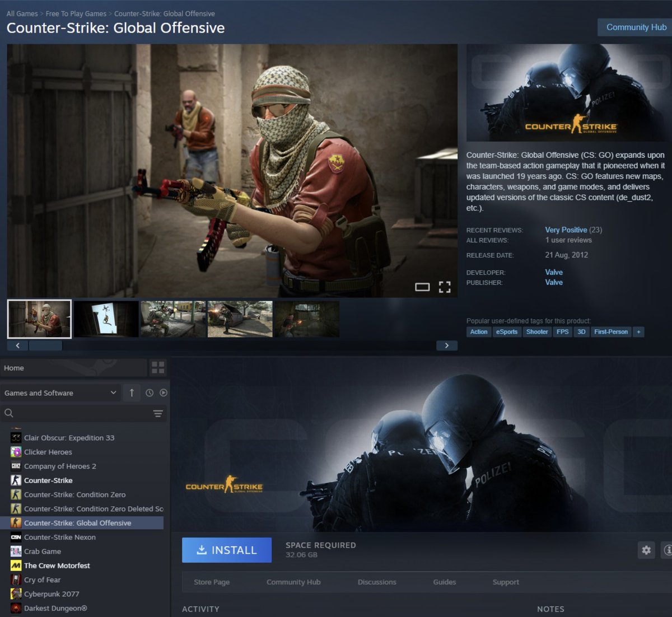672x617 pixels.
Task: Click the plus button to add tags
Action: pyautogui.click(x=638, y=332)
